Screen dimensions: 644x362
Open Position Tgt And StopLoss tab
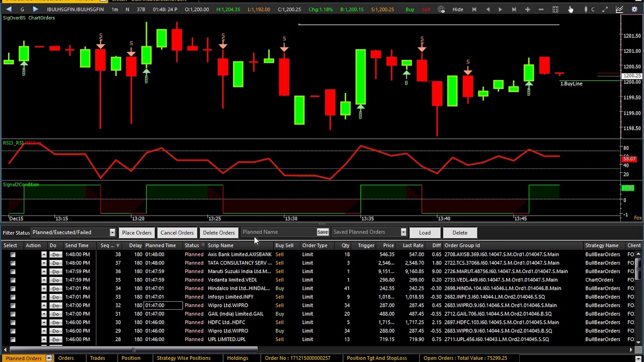377,358
